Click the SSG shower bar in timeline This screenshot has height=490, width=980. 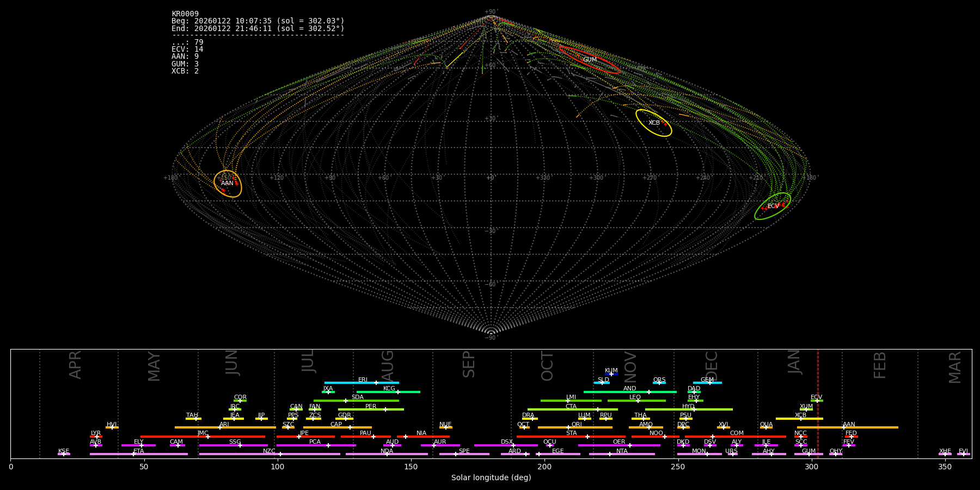(x=234, y=445)
